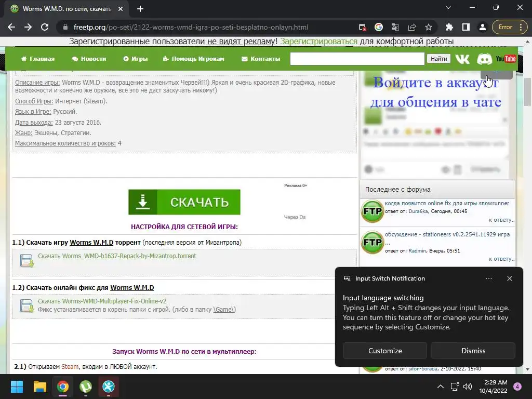532x399 pixels.
Task: Click the Зарегистрироваться link
Action: 318,42
